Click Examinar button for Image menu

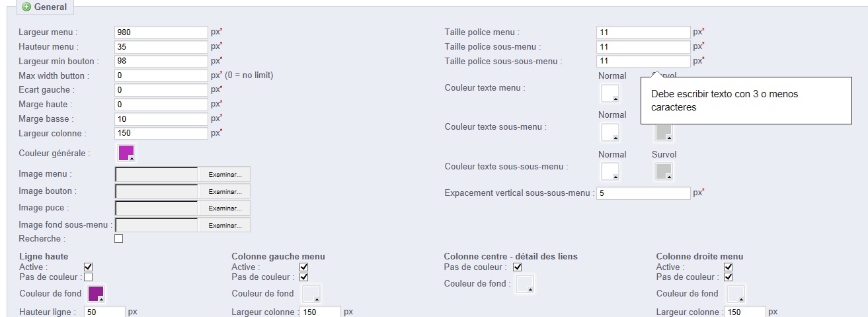224,174
